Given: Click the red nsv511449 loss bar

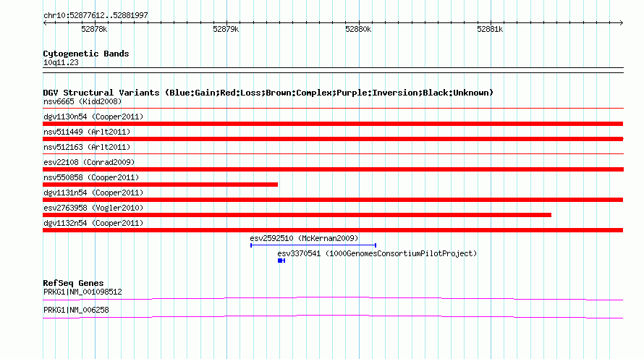Looking at the screenshot, I should [333, 139].
